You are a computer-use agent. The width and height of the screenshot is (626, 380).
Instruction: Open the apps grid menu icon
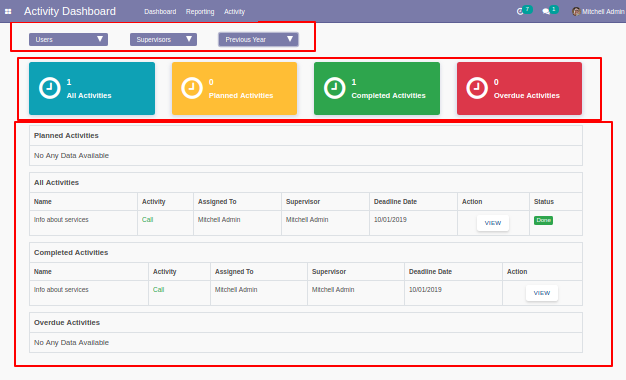pyautogui.click(x=8, y=12)
